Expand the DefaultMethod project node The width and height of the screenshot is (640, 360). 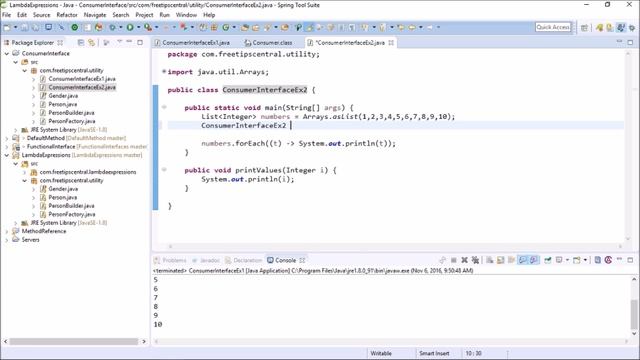coord(7,138)
